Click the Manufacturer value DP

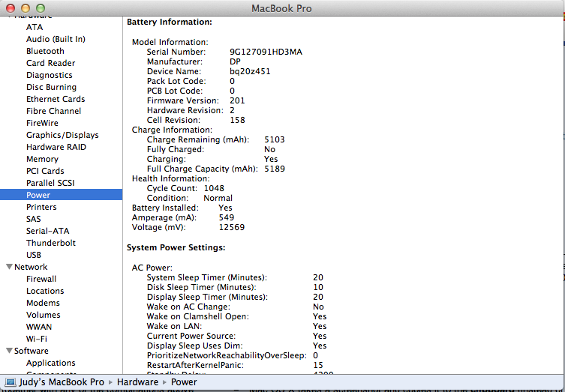coord(235,61)
